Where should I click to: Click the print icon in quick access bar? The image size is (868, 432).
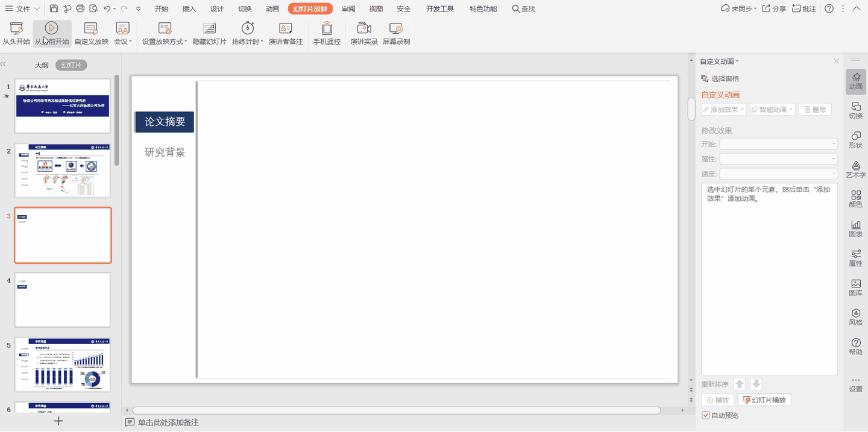coord(80,8)
